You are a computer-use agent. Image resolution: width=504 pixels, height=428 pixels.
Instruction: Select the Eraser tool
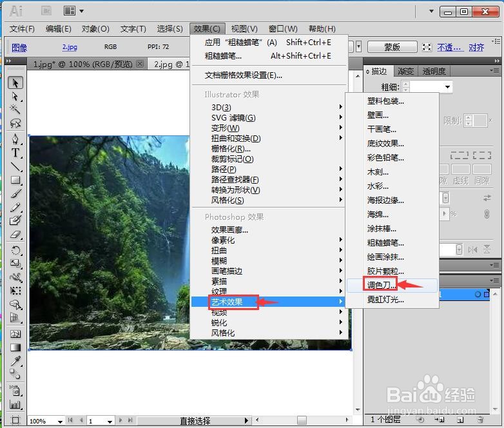pos(15,235)
